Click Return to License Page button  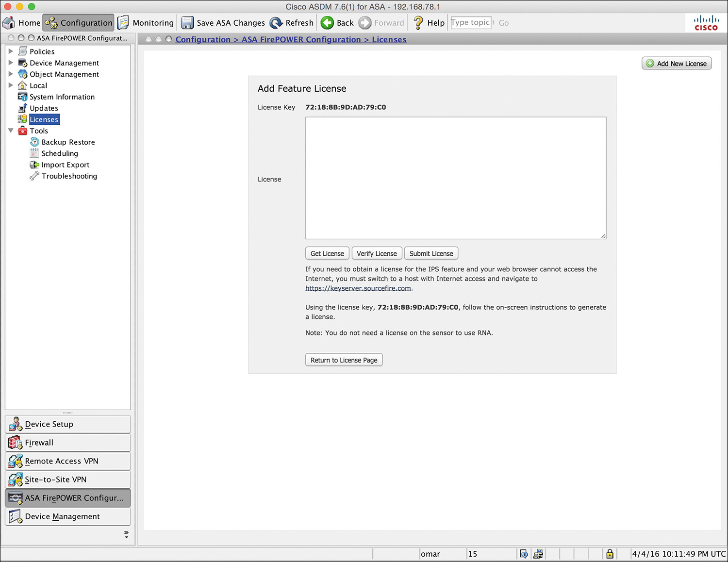tap(344, 360)
